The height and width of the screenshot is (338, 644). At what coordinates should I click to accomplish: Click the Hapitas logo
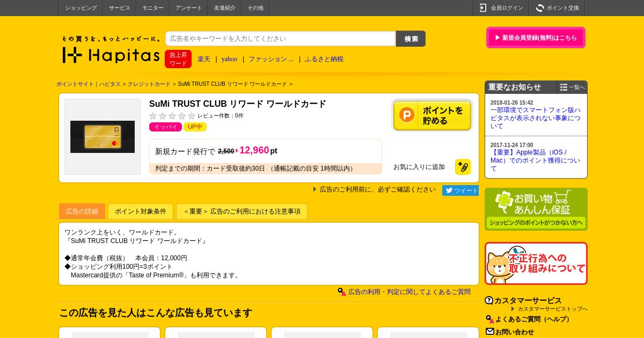click(111, 50)
